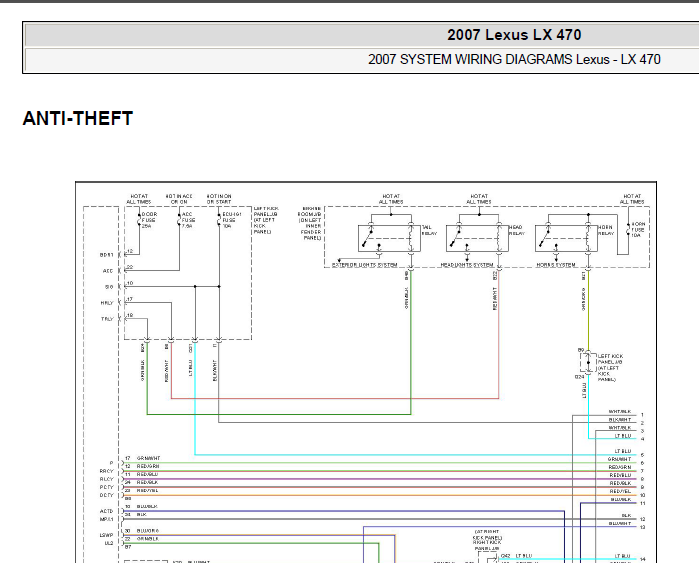
Task: Click the HORN relay schematic box
Action: 566,239
